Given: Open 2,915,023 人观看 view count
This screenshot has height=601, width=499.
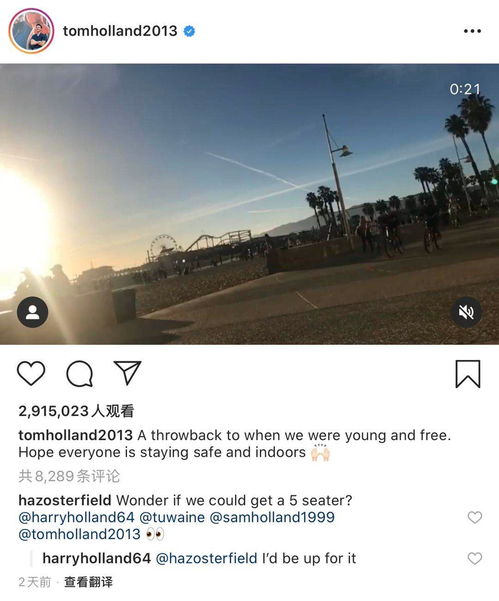Looking at the screenshot, I should coord(76,411).
